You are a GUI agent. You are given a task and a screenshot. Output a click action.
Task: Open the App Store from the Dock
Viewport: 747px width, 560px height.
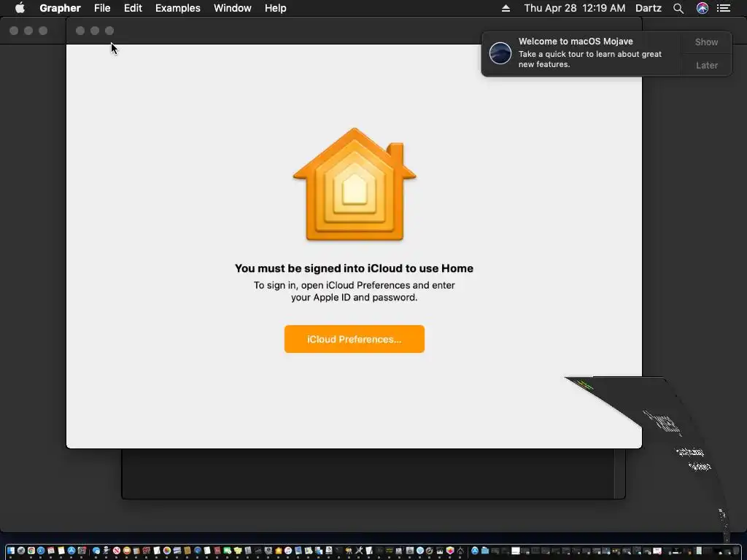coord(71,551)
